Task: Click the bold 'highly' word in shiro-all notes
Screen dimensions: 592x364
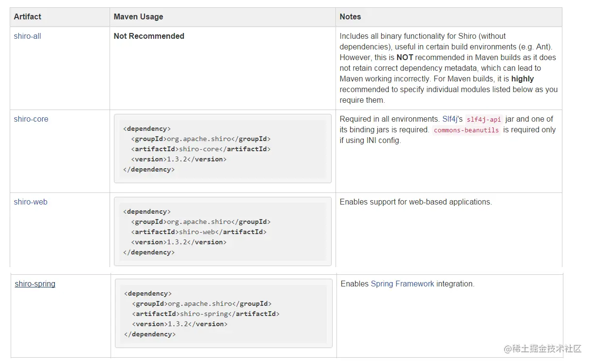Action: click(x=522, y=79)
